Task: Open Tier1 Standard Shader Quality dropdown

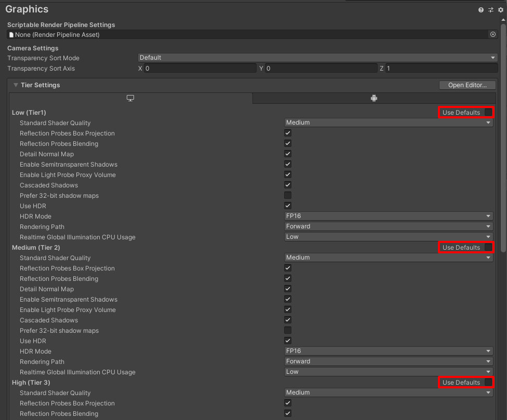Action: click(389, 123)
